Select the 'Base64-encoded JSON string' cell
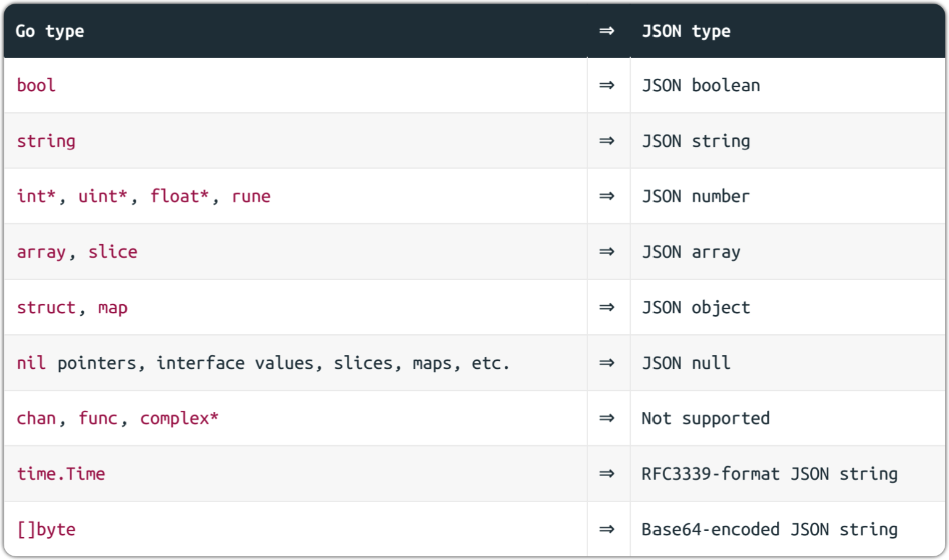Image resolution: width=949 pixels, height=560 pixels. pyautogui.click(x=787, y=529)
